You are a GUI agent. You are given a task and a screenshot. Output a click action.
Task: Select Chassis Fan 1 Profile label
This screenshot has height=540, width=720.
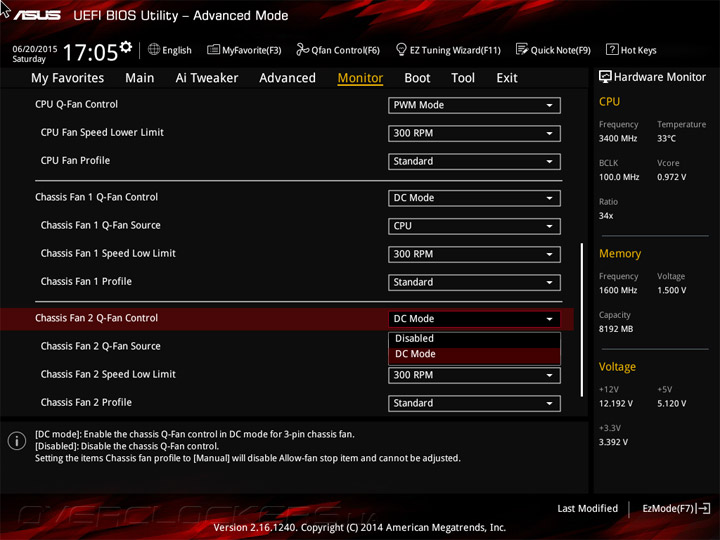[x=86, y=281]
